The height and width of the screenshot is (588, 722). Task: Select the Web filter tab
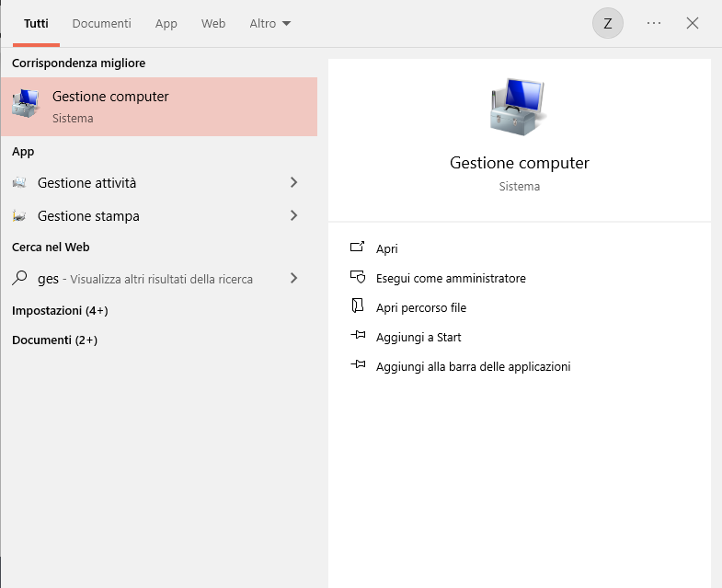(x=213, y=24)
